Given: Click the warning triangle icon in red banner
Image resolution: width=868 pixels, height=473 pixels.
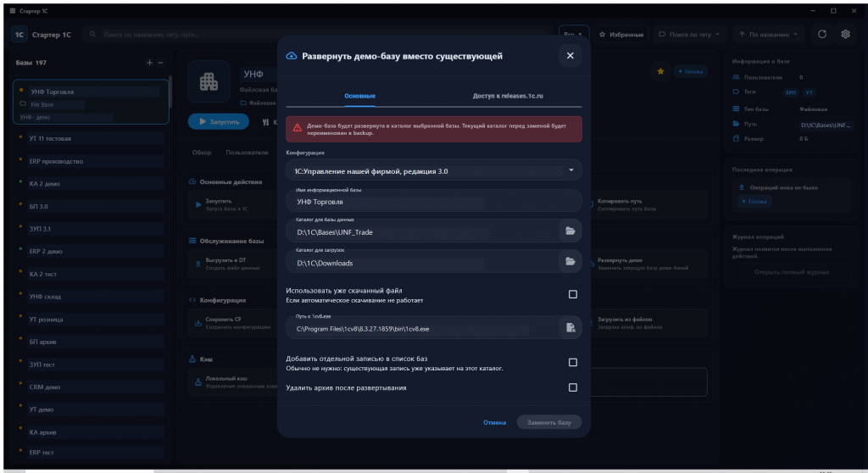Looking at the screenshot, I should [298, 128].
